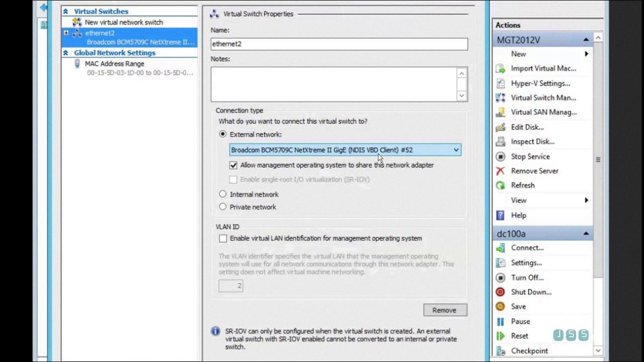Click the Hyper-V Settings icon
This screenshot has height=362, width=644.
[500, 83]
